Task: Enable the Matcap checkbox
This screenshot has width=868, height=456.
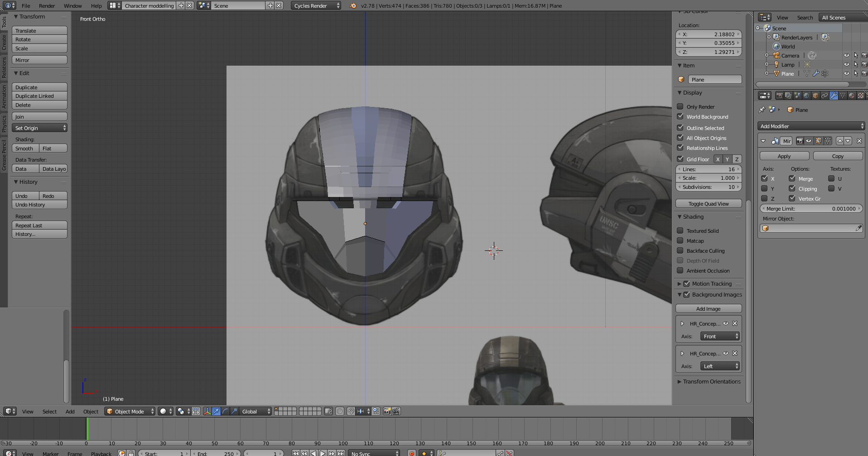Action: coord(680,240)
